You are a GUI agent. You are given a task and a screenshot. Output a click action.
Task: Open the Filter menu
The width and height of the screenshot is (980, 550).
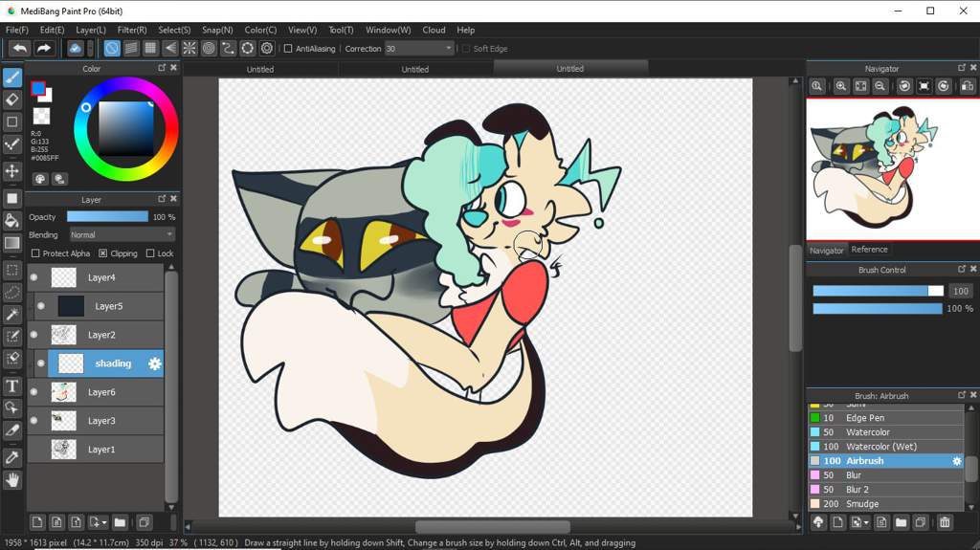[x=132, y=30]
